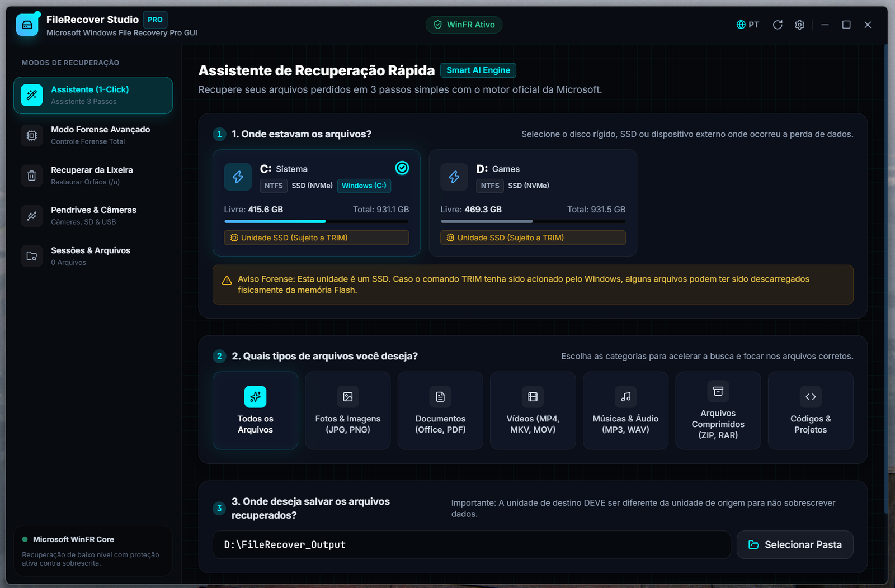
Task: Open Sessões & Arquivos section
Action: point(93,256)
